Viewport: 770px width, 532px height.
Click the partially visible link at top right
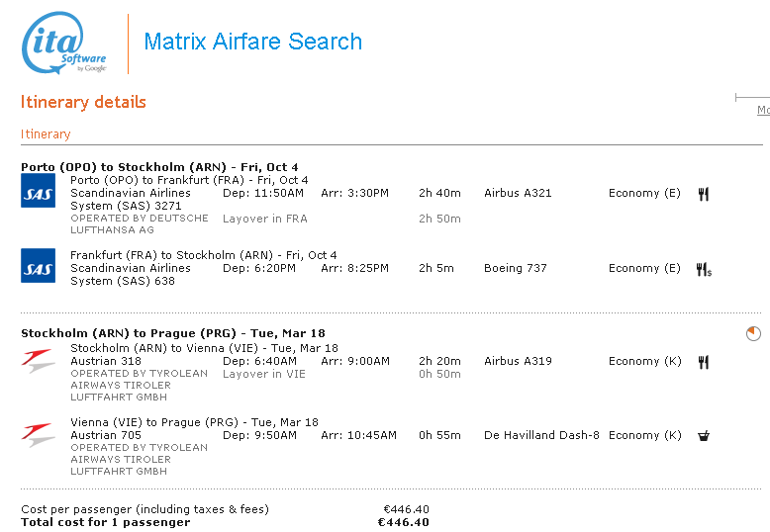point(763,111)
